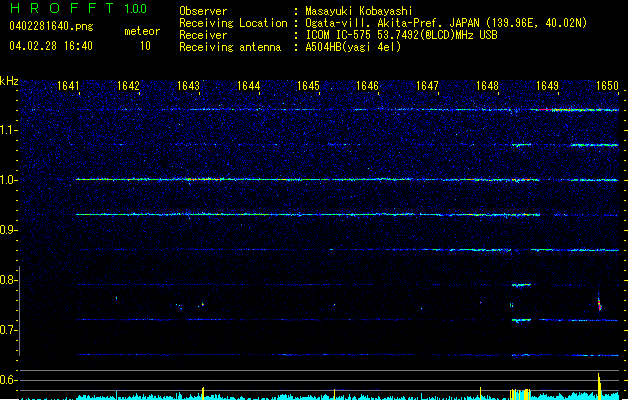The image size is (629, 400).
Task: Click the meteor count value 10
Action: (x=145, y=46)
